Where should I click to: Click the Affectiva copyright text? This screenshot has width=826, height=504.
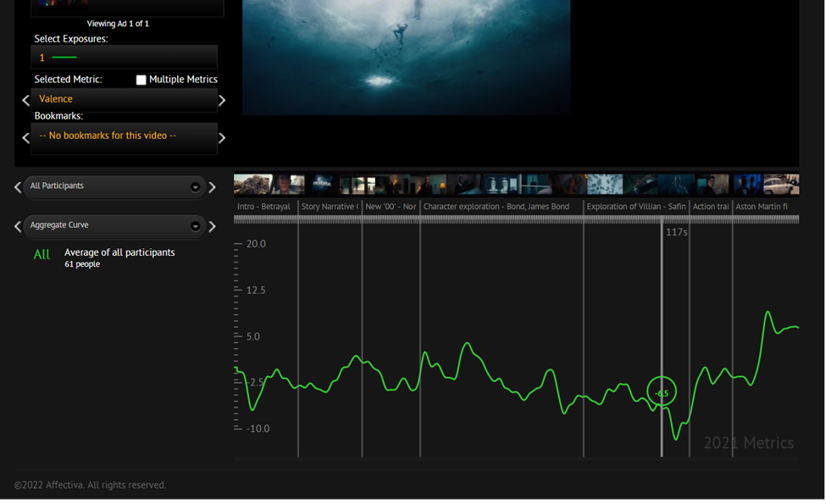point(90,485)
